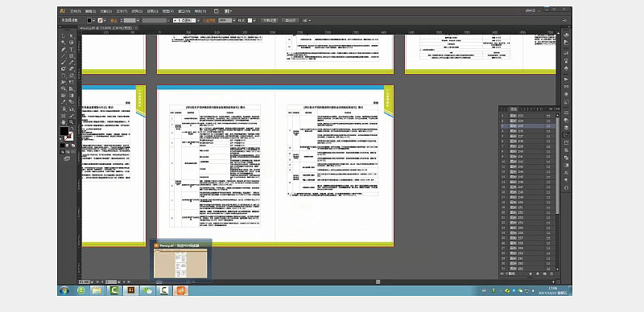Select the Line Segment tool
The width and height of the screenshot is (644, 312).
point(64,55)
